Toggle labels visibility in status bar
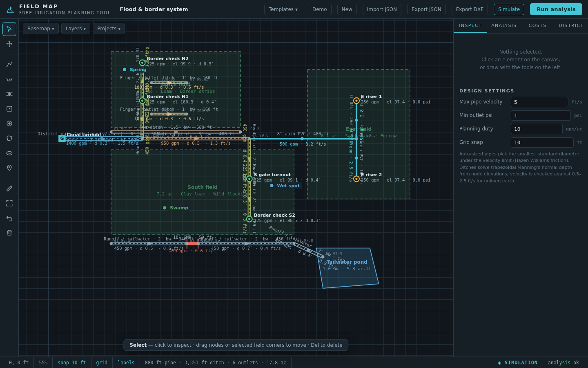Screen dimensions: 588x368 coord(126,363)
